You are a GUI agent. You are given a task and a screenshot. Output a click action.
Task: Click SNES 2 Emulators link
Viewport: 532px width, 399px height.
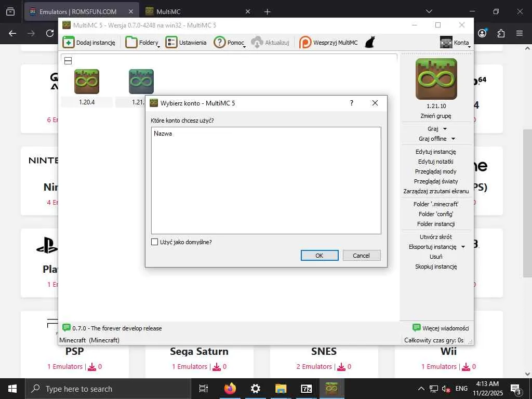[314, 366]
